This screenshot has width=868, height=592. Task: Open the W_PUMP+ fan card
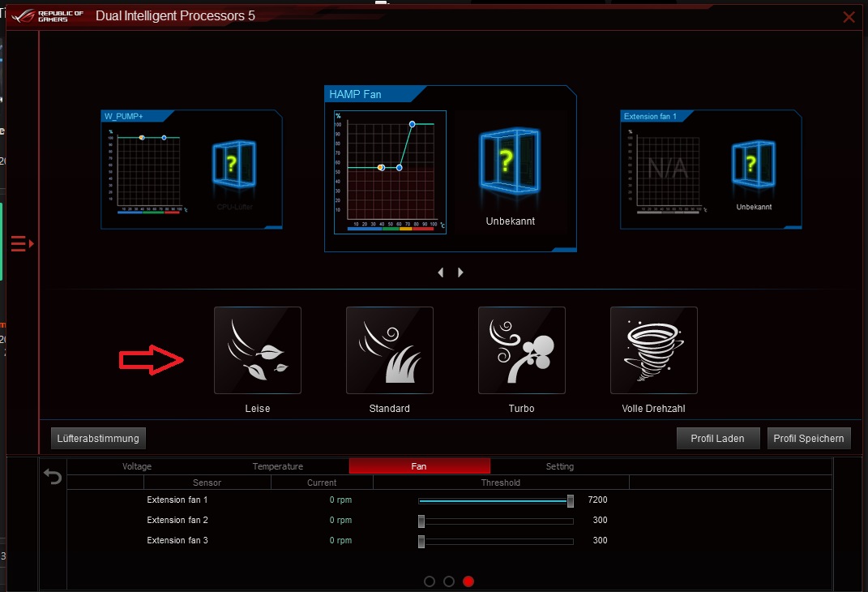coord(191,169)
